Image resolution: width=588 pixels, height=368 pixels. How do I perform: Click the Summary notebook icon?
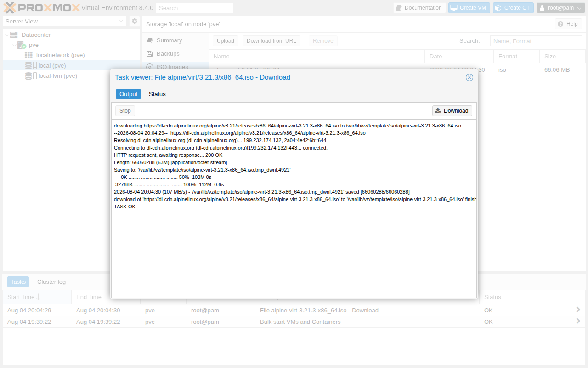[x=149, y=40]
